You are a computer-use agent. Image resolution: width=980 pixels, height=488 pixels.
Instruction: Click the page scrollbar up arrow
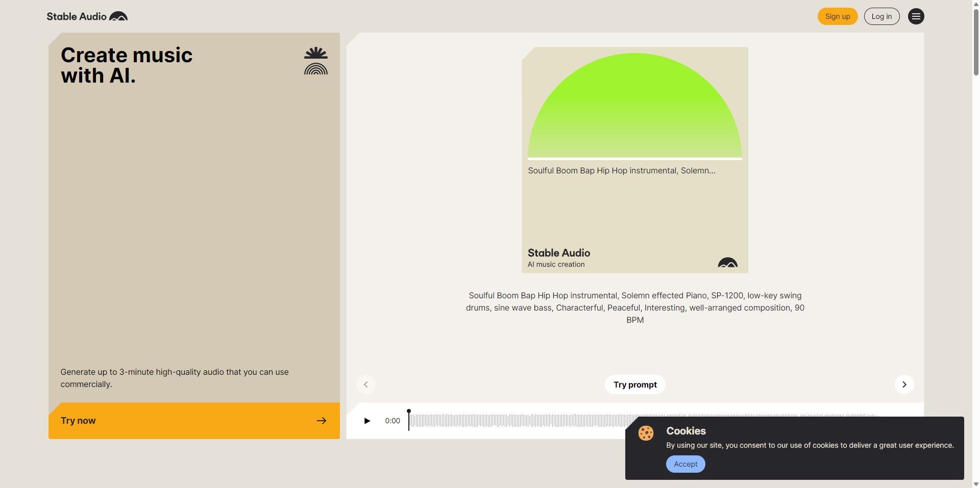click(x=976, y=4)
